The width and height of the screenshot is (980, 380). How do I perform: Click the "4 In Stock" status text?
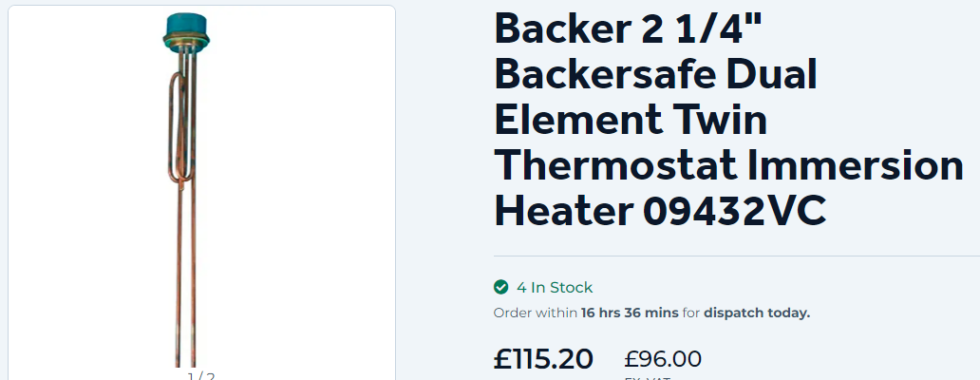click(555, 287)
